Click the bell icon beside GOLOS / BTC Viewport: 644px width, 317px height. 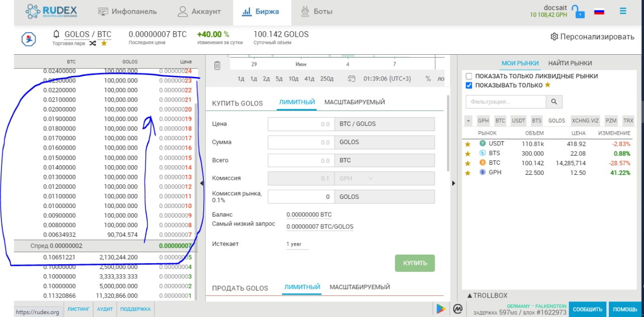[x=56, y=34]
